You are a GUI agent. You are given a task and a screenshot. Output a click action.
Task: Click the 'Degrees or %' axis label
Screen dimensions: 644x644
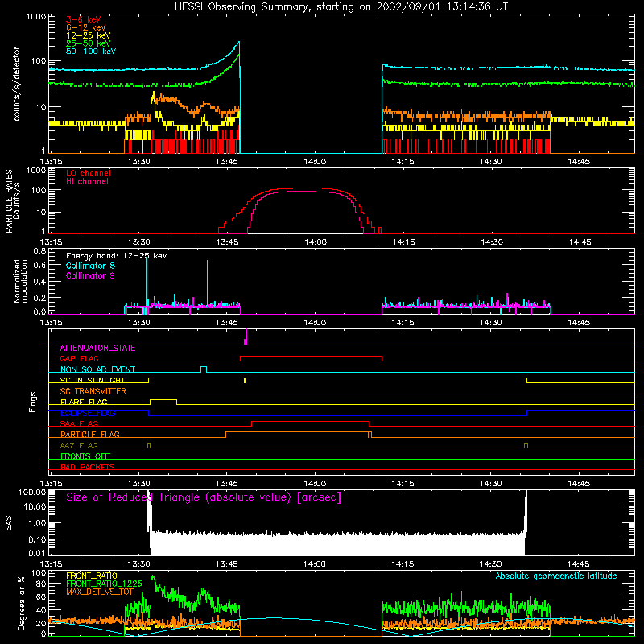(21, 603)
